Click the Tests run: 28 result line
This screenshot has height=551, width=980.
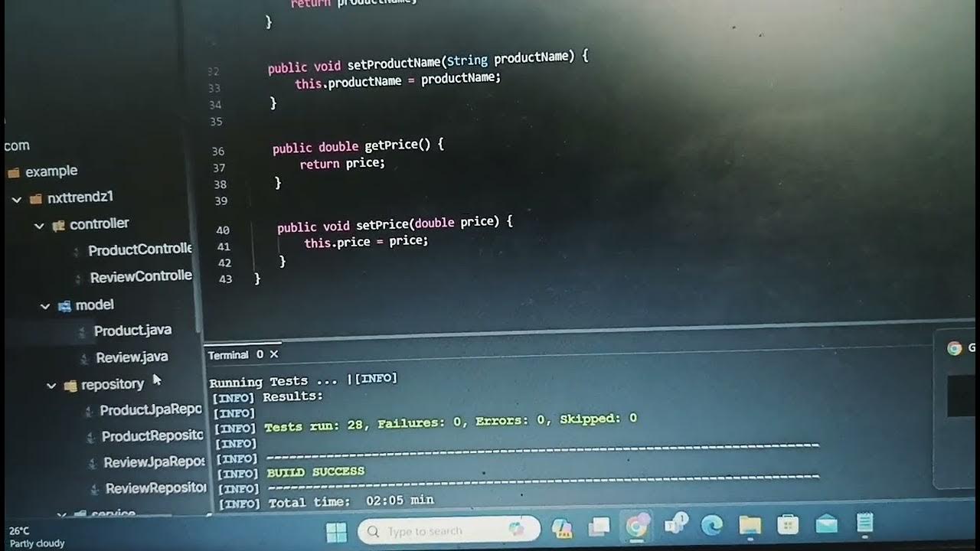point(450,423)
